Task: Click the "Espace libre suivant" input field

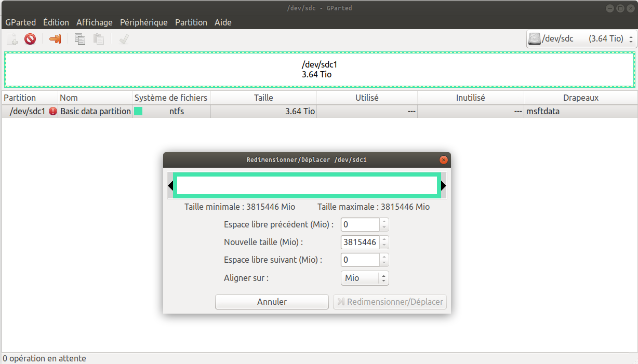Action: [360, 260]
